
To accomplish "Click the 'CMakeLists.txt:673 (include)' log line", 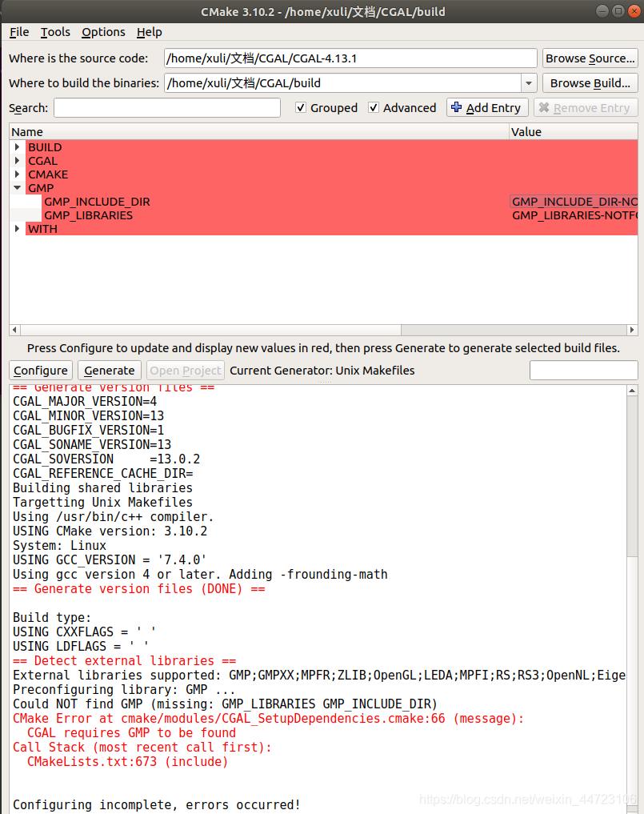I will pyautogui.click(x=127, y=761).
